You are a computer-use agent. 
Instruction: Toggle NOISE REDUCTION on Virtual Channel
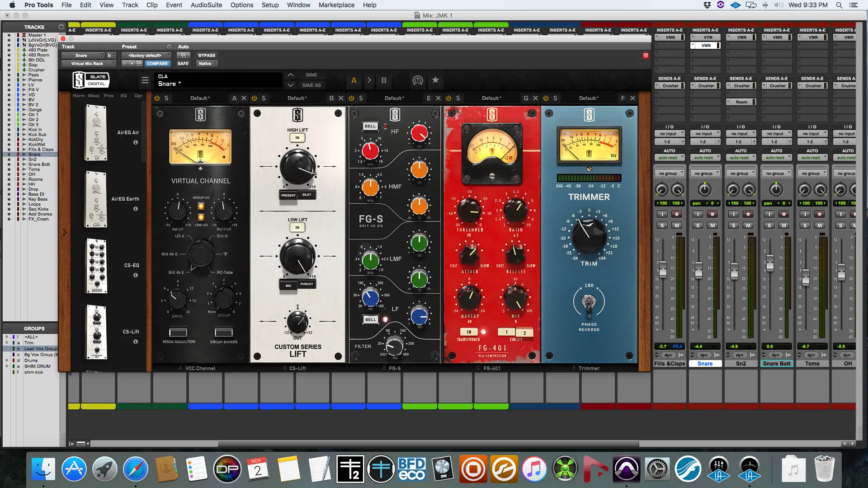tap(178, 333)
